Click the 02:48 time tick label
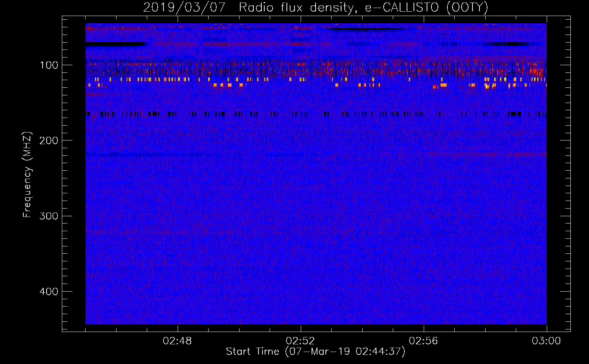This screenshot has width=589, height=364. pyautogui.click(x=177, y=341)
